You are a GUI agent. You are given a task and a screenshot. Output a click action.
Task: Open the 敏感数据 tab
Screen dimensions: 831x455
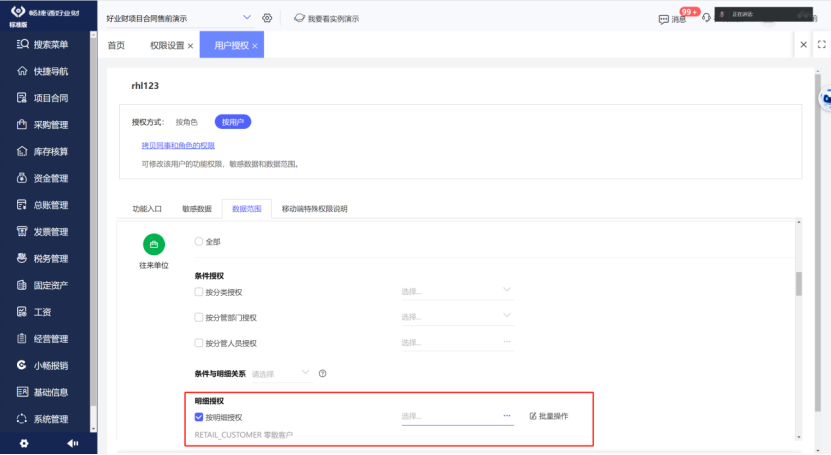pyautogui.click(x=197, y=209)
